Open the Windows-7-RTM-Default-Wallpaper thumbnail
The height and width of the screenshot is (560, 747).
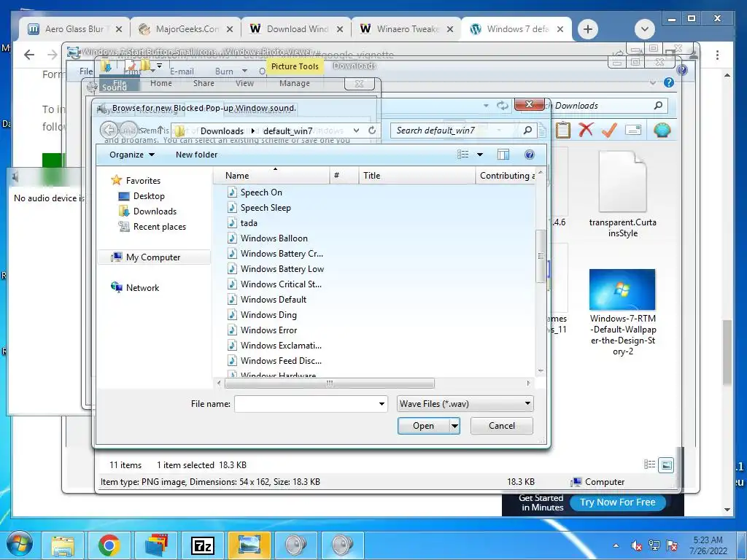pos(622,289)
